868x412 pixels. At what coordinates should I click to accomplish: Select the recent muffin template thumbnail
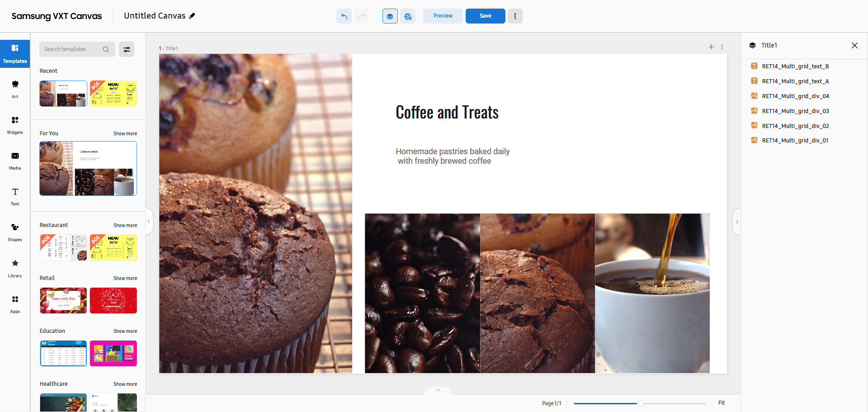click(63, 94)
